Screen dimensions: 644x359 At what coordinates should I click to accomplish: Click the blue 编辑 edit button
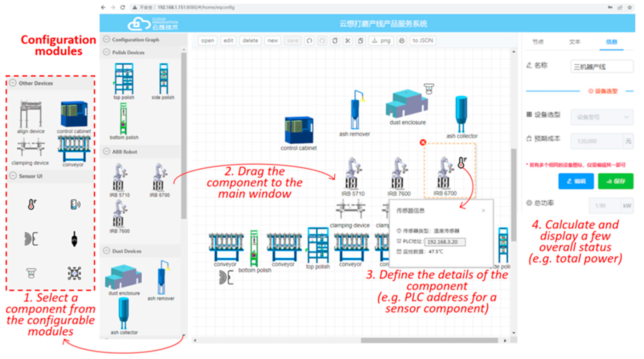point(576,181)
